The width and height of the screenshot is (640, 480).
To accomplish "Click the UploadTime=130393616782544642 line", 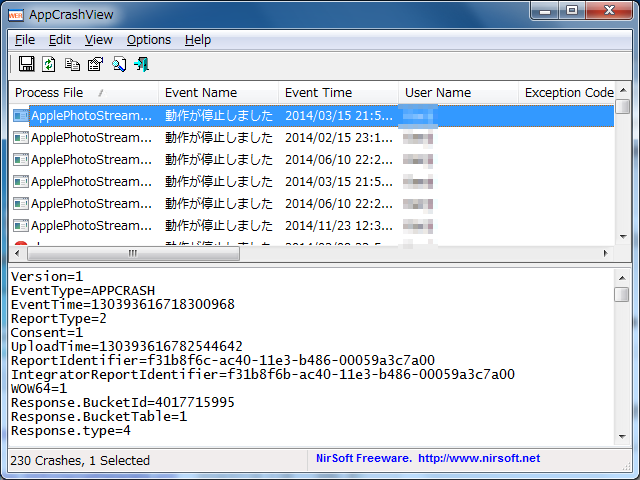I will pos(127,347).
